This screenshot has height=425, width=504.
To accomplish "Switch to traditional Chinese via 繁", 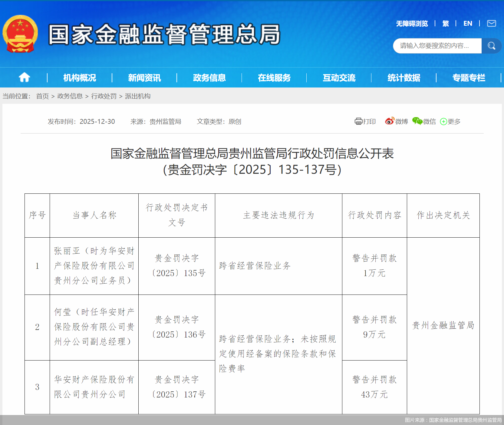I will [446, 23].
